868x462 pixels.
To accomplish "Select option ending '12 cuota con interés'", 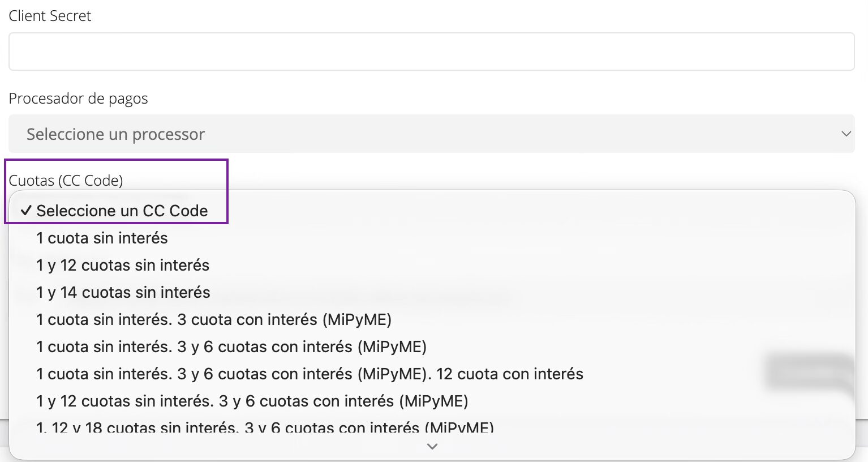I will click(432, 374).
